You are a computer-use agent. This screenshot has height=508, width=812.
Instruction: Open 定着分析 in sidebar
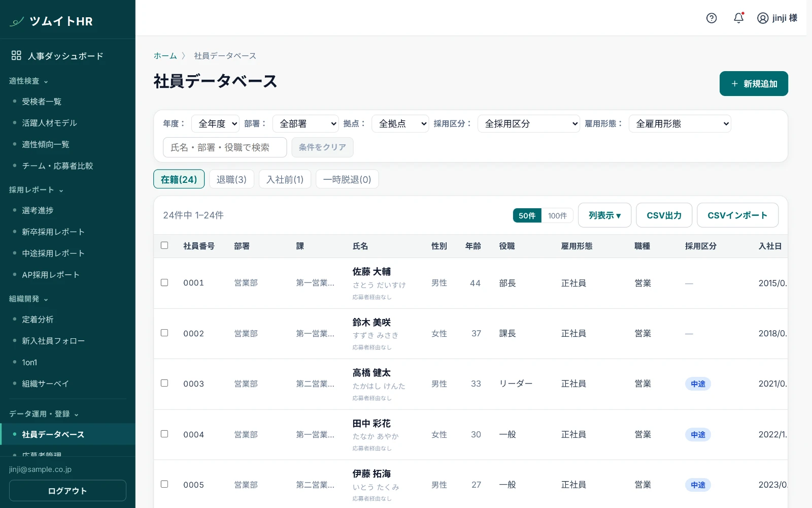(x=38, y=320)
